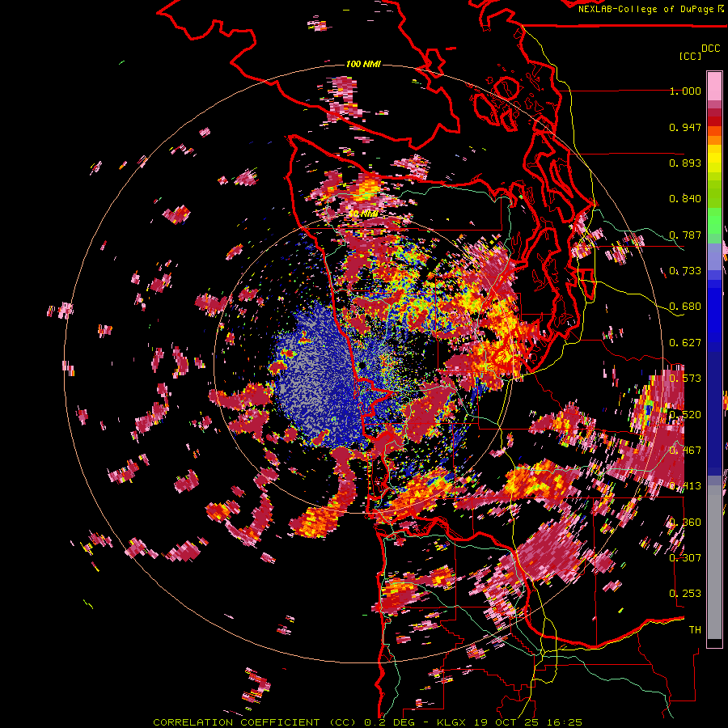Select the 0.253 legend value

tap(685, 594)
